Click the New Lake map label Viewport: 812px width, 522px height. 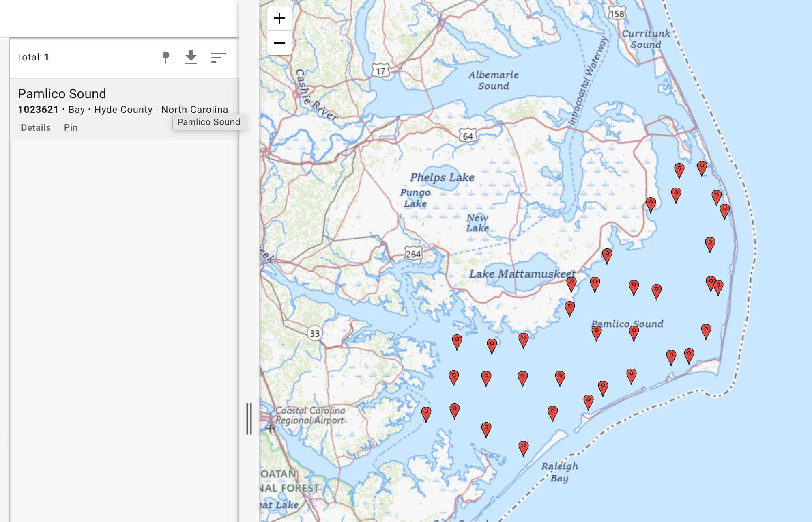coord(477,223)
